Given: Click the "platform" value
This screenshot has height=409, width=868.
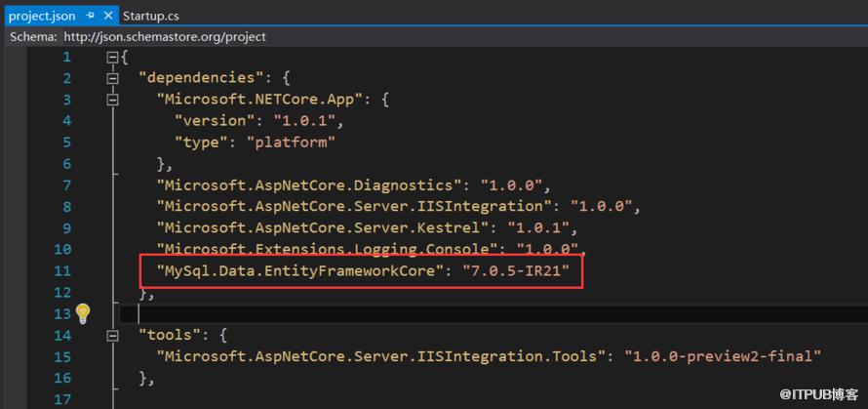Looking at the screenshot, I should 291,143.
